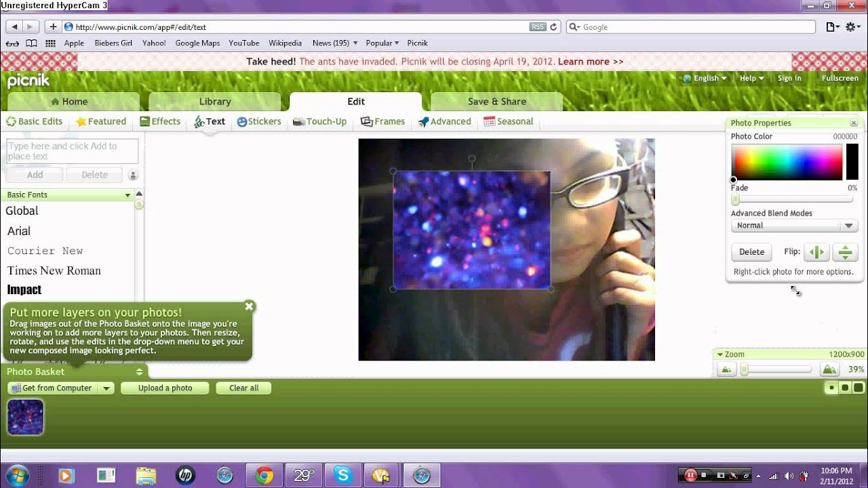868x488 pixels.
Task: Open the Basic Edits section
Action: pyautogui.click(x=35, y=121)
